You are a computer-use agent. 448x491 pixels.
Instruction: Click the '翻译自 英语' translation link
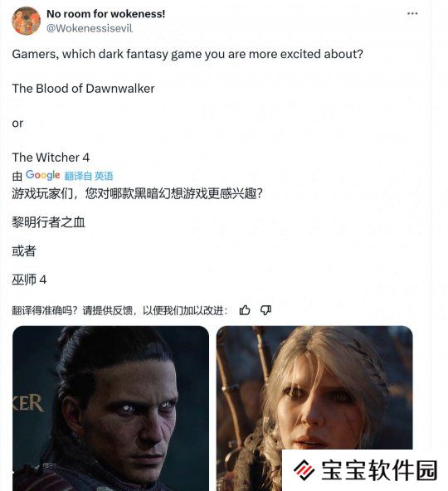pos(89,176)
